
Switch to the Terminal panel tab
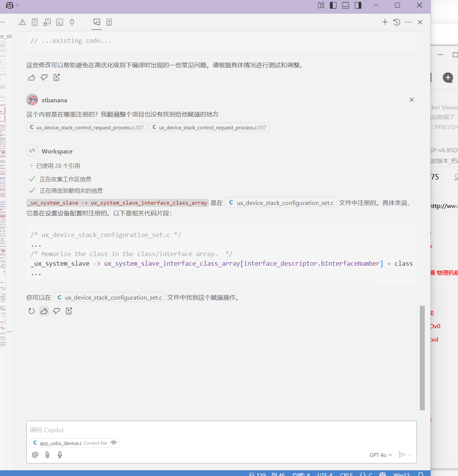[60, 22]
